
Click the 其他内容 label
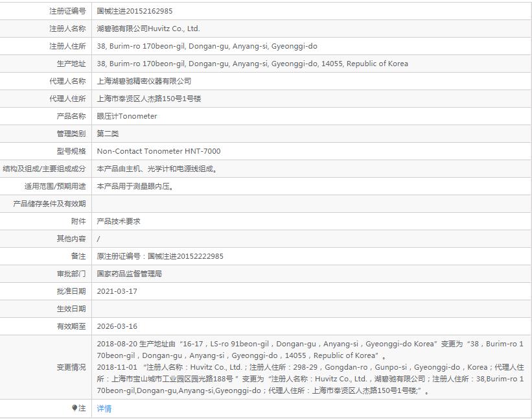pos(71,239)
